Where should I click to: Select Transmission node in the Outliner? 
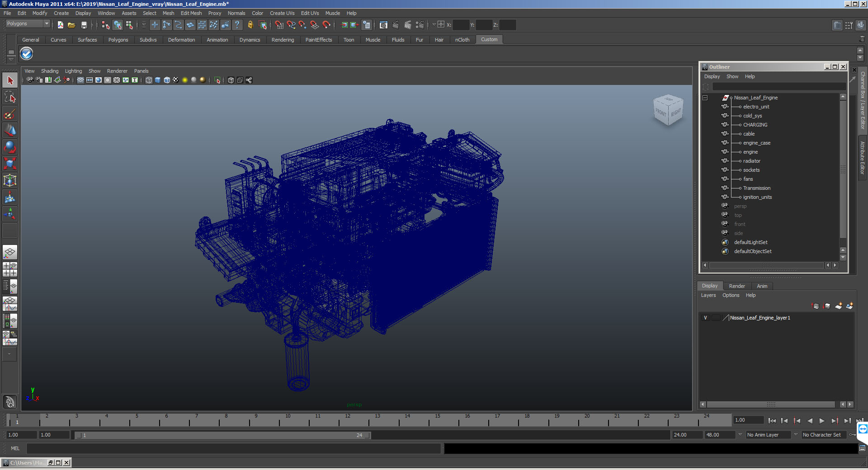pyautogui.click(x=757, y=188)
